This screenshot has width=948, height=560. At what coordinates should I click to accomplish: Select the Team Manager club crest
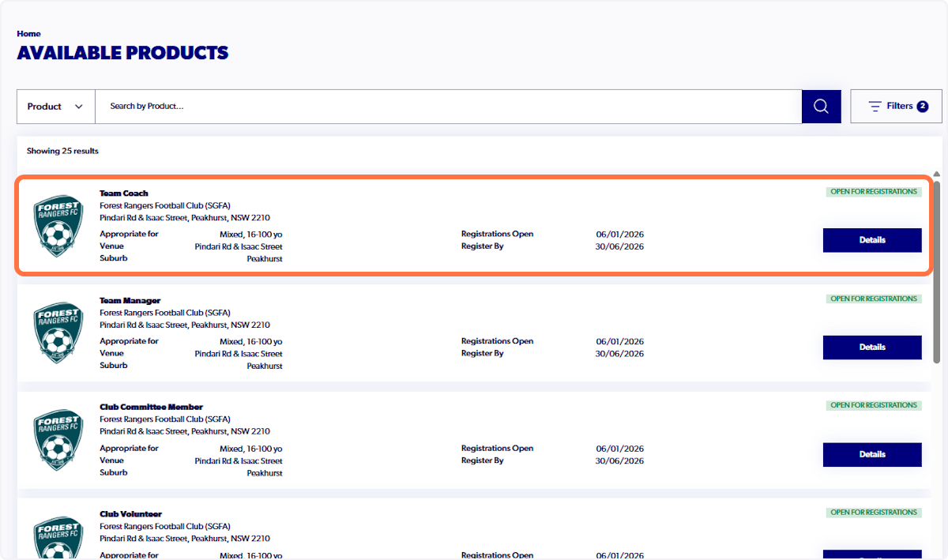point(58,333)
